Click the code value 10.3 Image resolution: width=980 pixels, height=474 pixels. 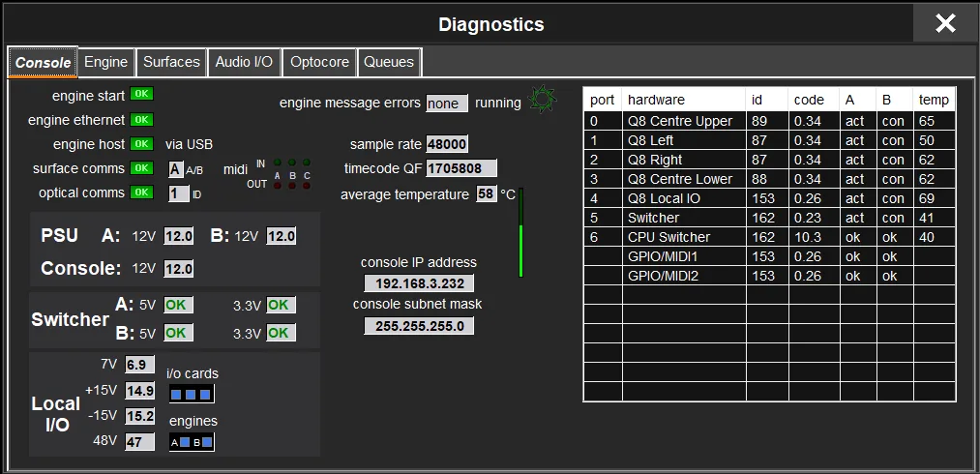(808, 237)
